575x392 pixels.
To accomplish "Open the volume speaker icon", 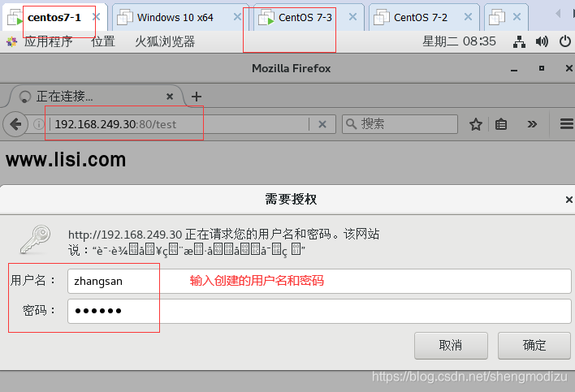I will click(x=542, y=41).
